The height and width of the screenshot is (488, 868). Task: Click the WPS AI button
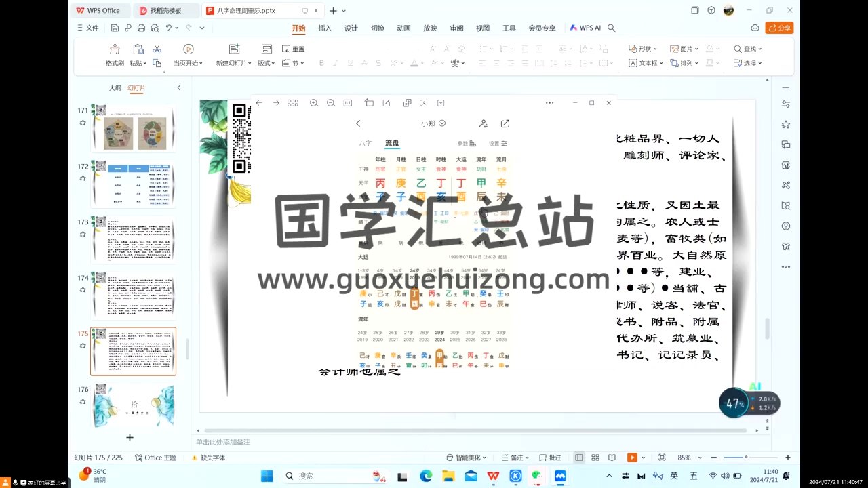585,28
